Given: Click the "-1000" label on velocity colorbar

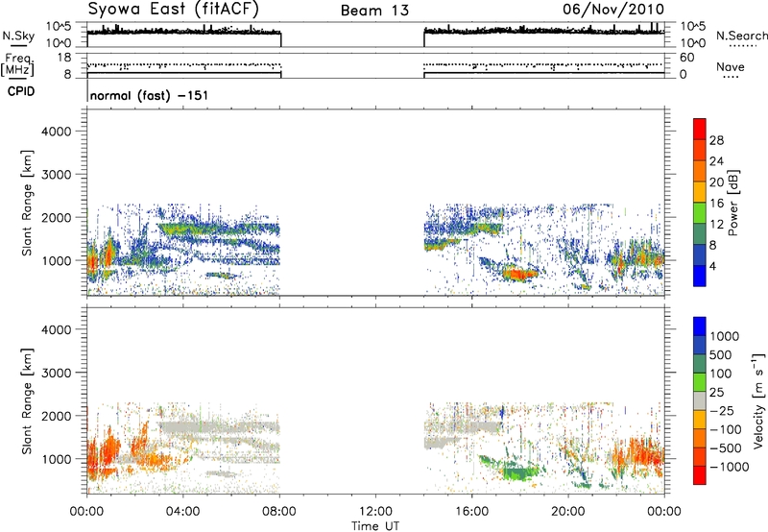Looking at the screenshot, I should click(730, 467).
